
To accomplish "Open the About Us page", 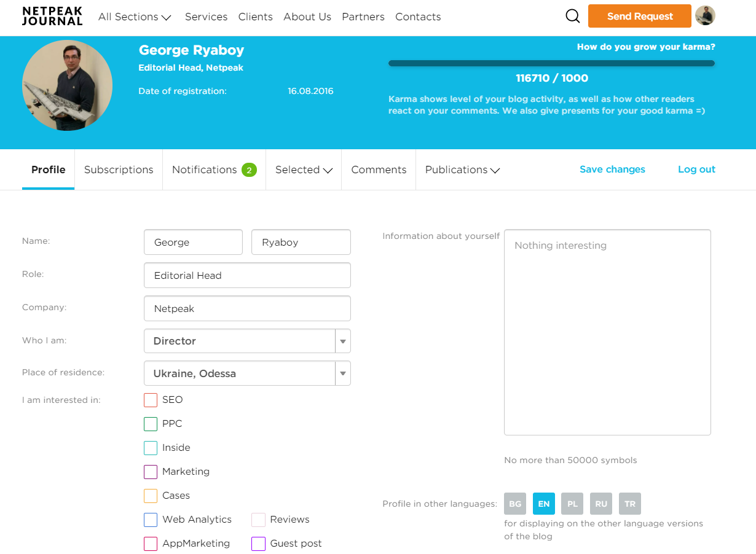I will [x=307, y=17].
